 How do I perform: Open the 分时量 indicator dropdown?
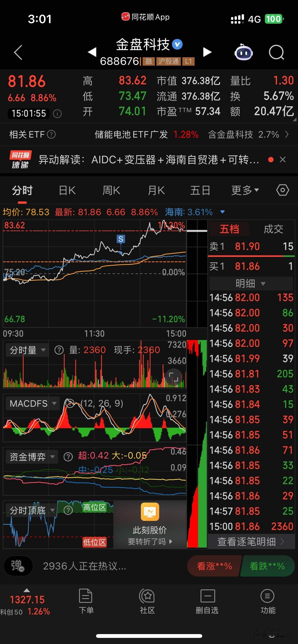[27, 350]
